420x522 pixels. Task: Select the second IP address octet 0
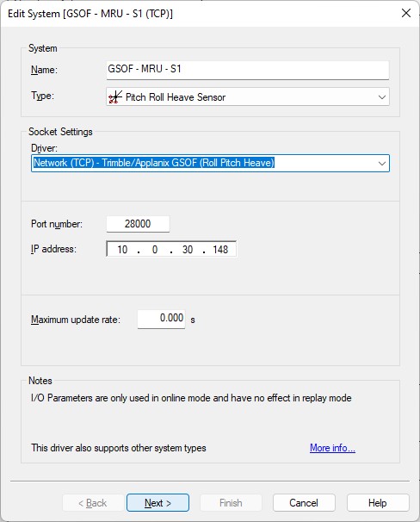(x=155, y=249)
